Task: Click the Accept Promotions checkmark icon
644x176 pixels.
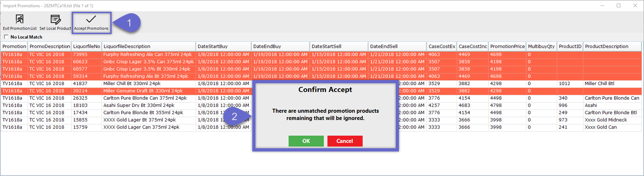Action: pos(91,19)
